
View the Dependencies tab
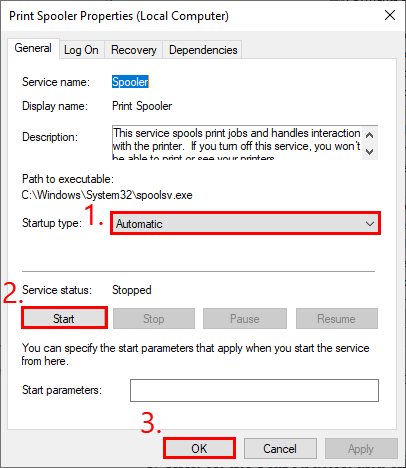[x=203, y=50]
